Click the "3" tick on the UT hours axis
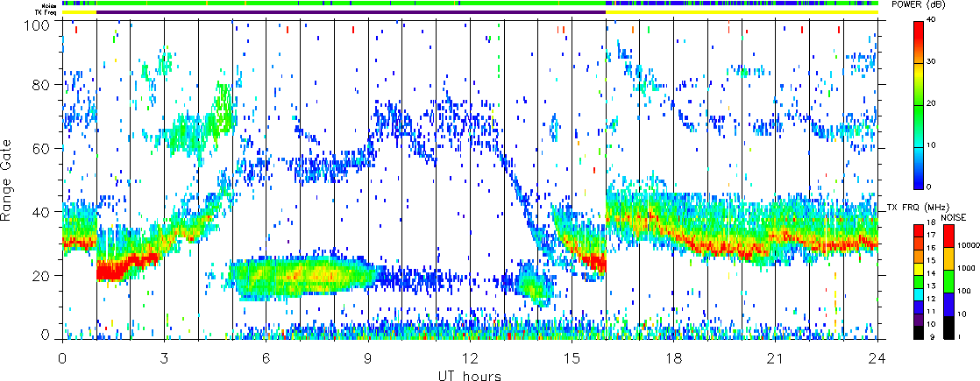 click(165, 358)
